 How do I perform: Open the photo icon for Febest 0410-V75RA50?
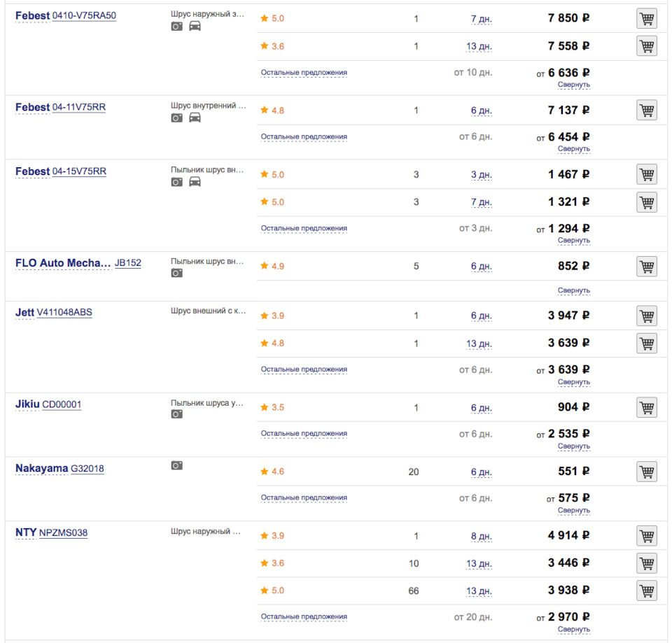(x=177, y=27)
